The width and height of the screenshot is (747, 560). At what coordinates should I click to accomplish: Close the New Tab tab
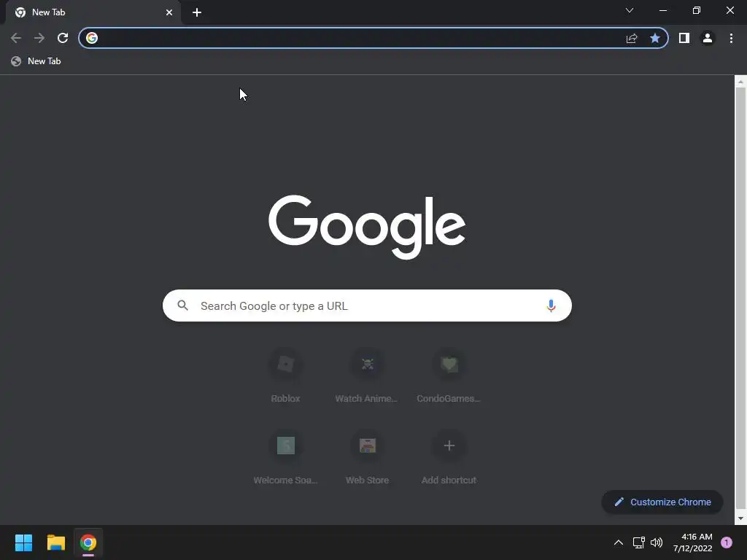coord(169,12)
